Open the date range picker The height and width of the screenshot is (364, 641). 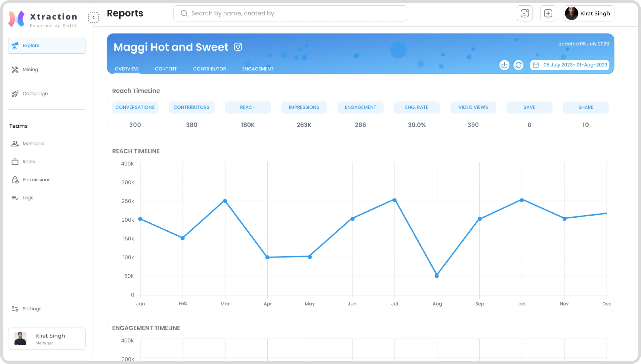coord(570,65)
